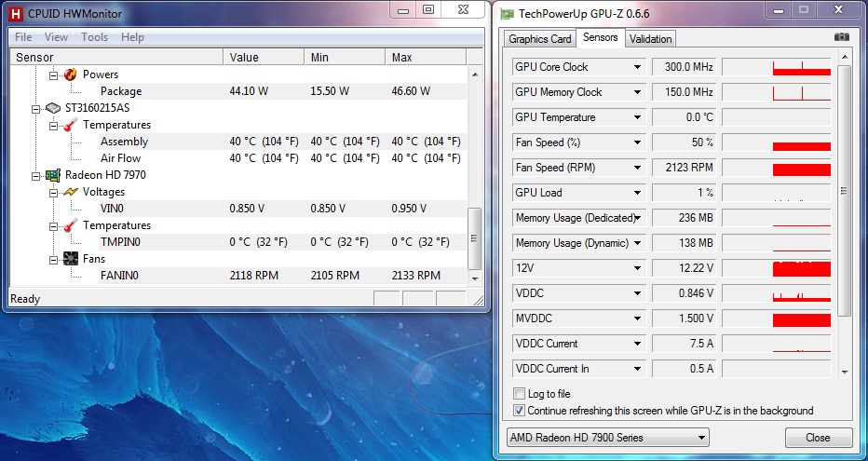Collapse the Radeon HD 7970 tree node
868x461 pixels.
point(36,176)
